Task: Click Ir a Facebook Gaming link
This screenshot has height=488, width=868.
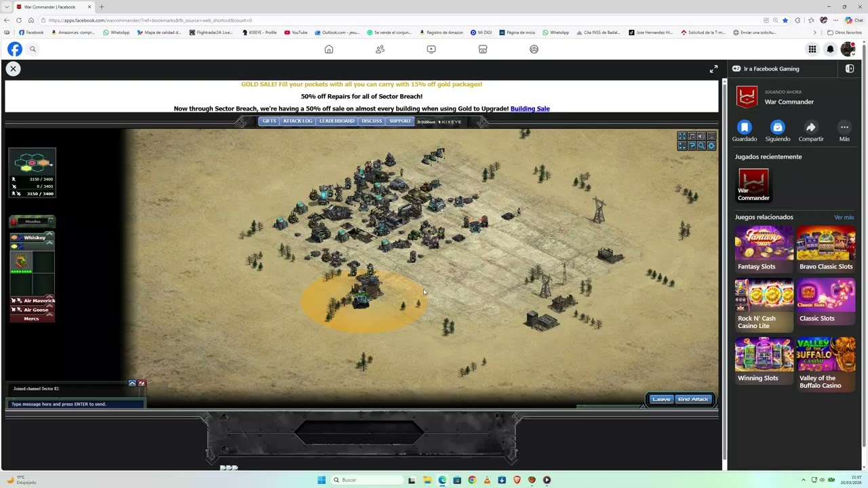Action: (766, 68)
